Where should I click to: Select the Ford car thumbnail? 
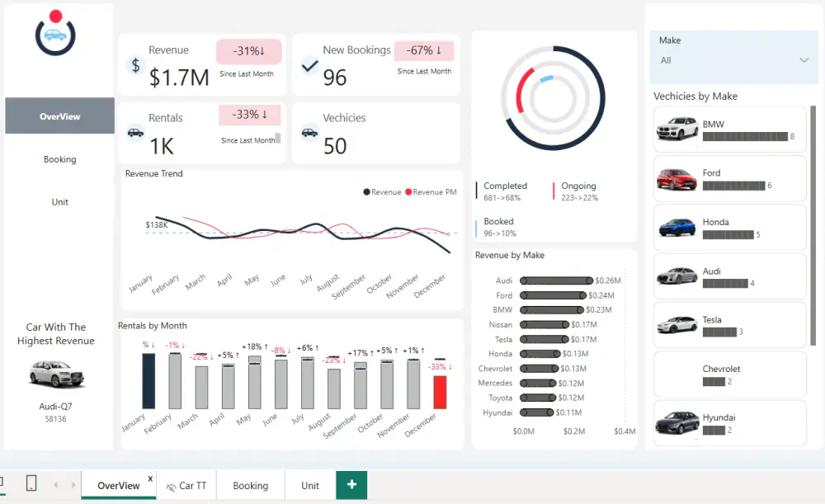tap(676, 179)
